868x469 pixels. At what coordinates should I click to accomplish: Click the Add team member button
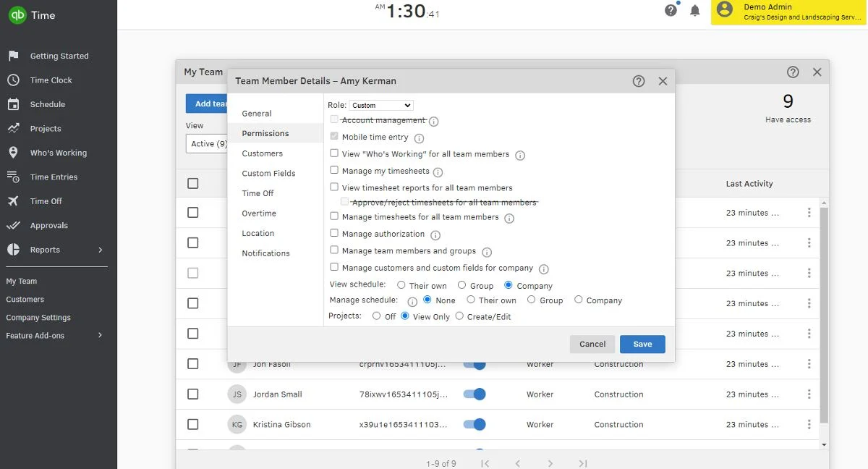(x=207, y=103)
